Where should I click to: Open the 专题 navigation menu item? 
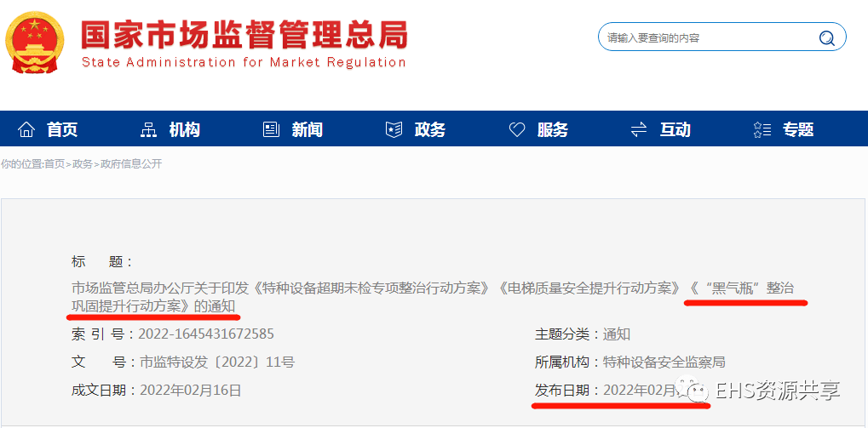[797, 130]
